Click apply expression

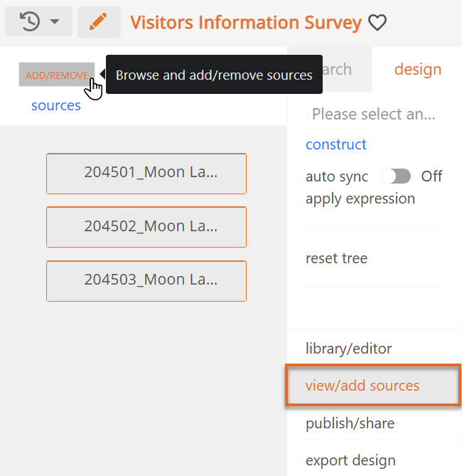coord(360,199)
